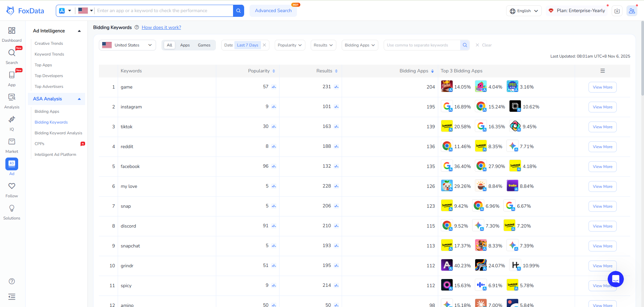
Task: Open the Follow heart icon
Action: click(x=12, y=186)
